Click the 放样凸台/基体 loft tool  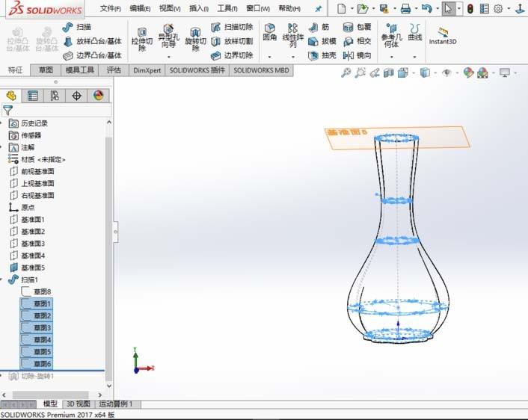[92, 41]
